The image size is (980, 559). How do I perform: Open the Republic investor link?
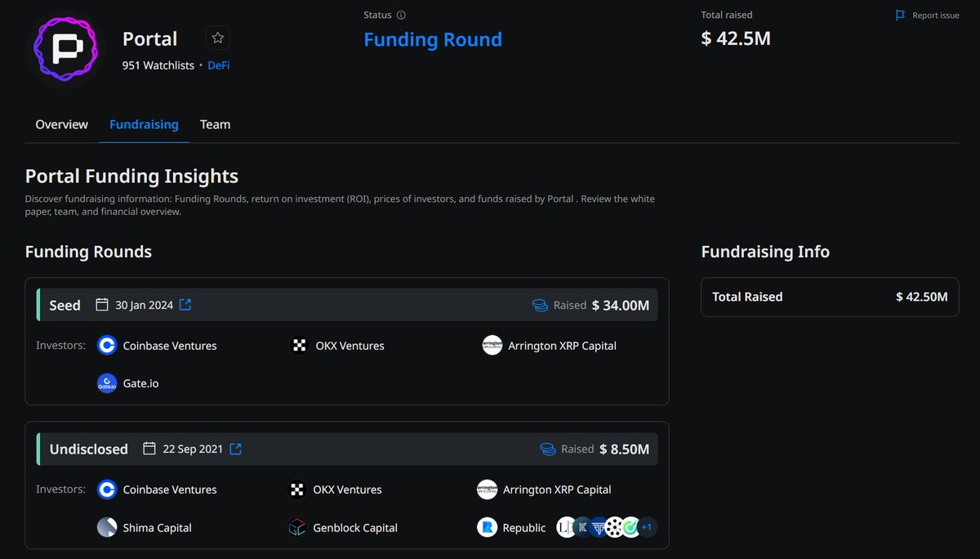(524, 528)
